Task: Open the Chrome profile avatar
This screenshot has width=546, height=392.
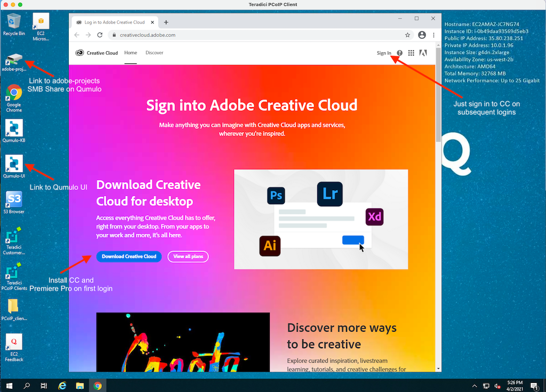Action: point(422,35)
